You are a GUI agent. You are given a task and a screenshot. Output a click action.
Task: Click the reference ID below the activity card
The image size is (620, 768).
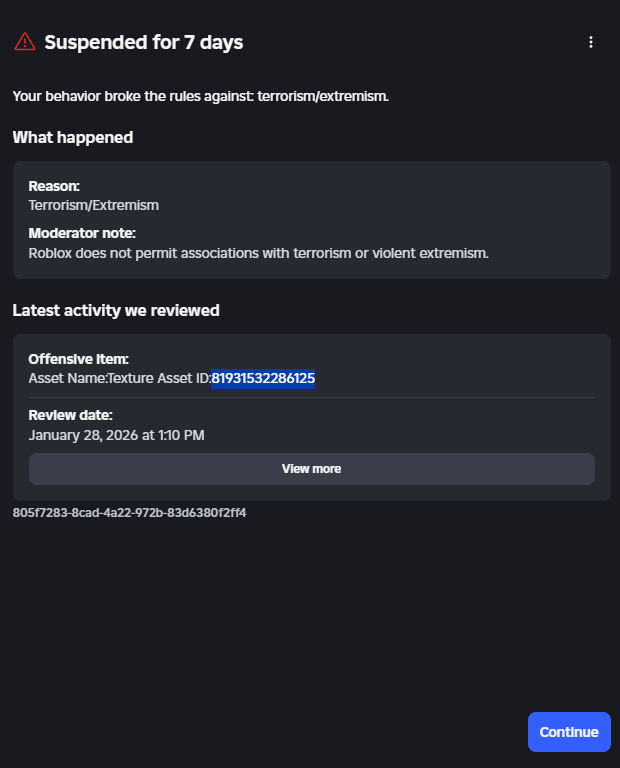tap(129, 513)
